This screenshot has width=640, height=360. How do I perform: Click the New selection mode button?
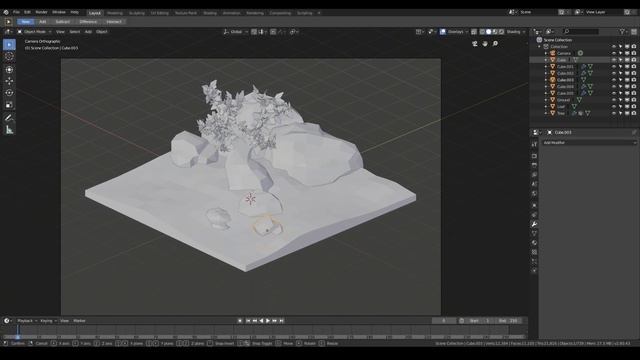click(x=26, y=22)
